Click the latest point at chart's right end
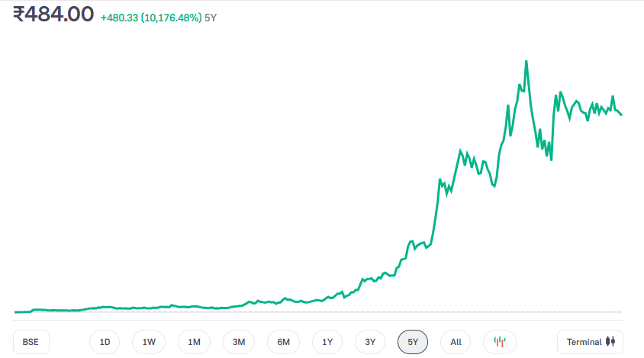Viewport: 644px width, 358px height. 621,114
